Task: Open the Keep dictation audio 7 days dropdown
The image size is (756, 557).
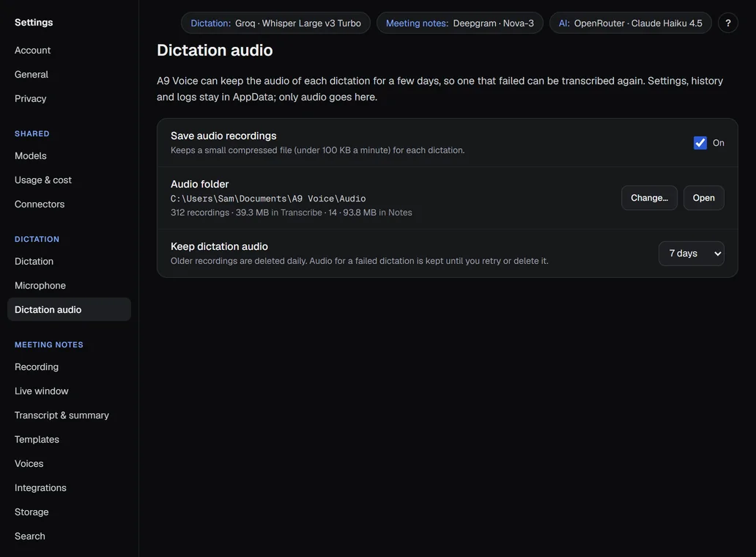Action: point(692,253)
